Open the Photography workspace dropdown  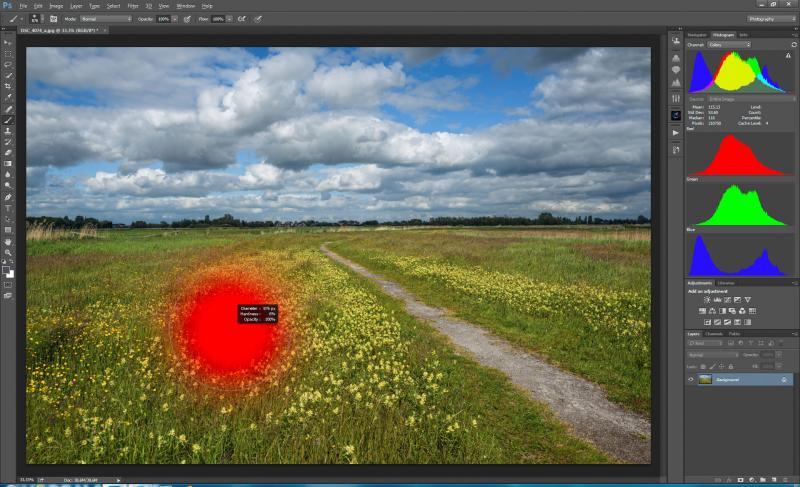tap(772, 19)
